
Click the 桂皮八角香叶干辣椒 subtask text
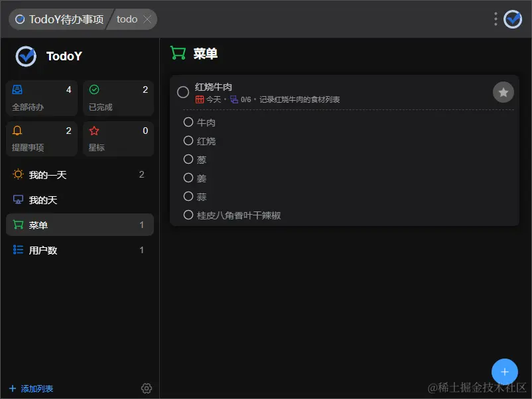239,215
